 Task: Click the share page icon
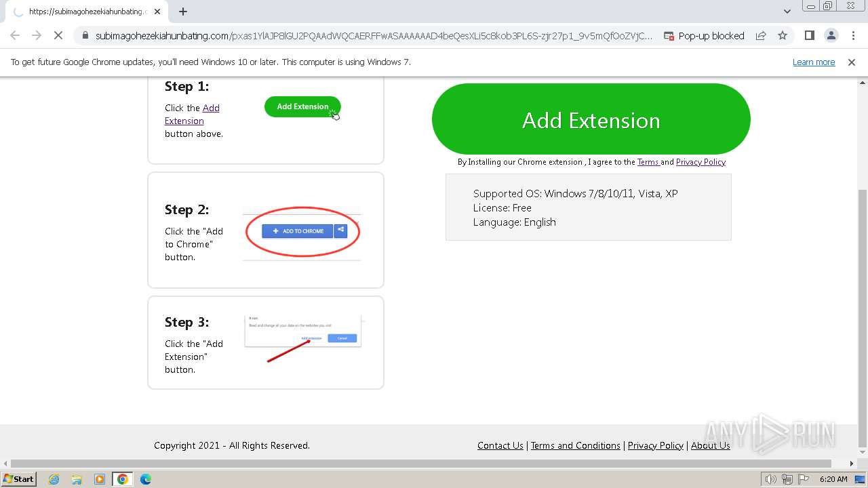click(761, 35)
